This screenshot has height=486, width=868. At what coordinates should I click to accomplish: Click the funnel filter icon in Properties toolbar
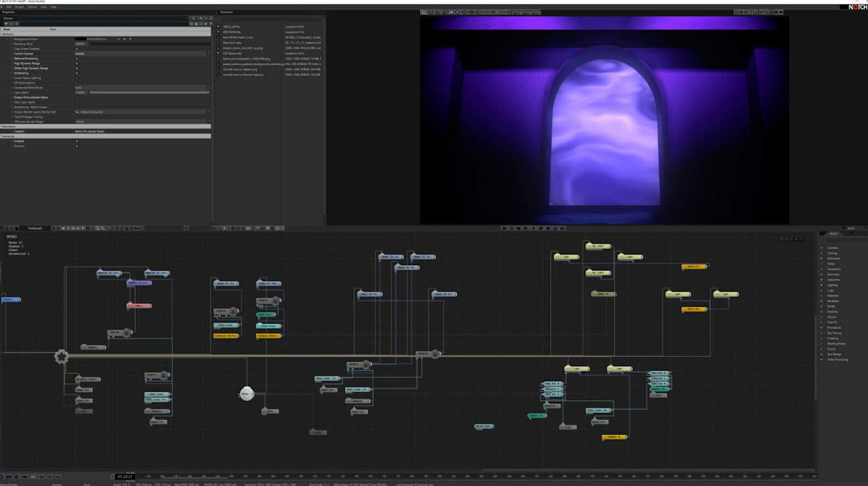[6, 24]
